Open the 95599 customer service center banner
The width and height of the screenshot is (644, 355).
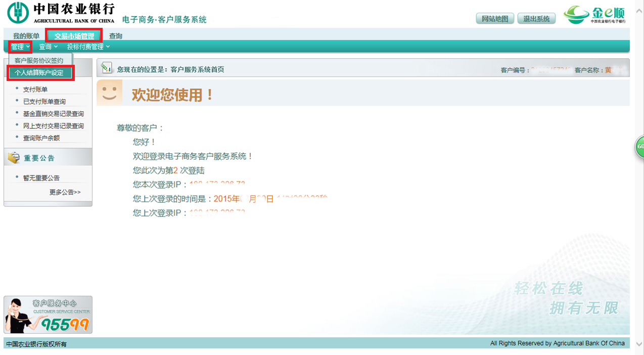(x=48, y=315)
